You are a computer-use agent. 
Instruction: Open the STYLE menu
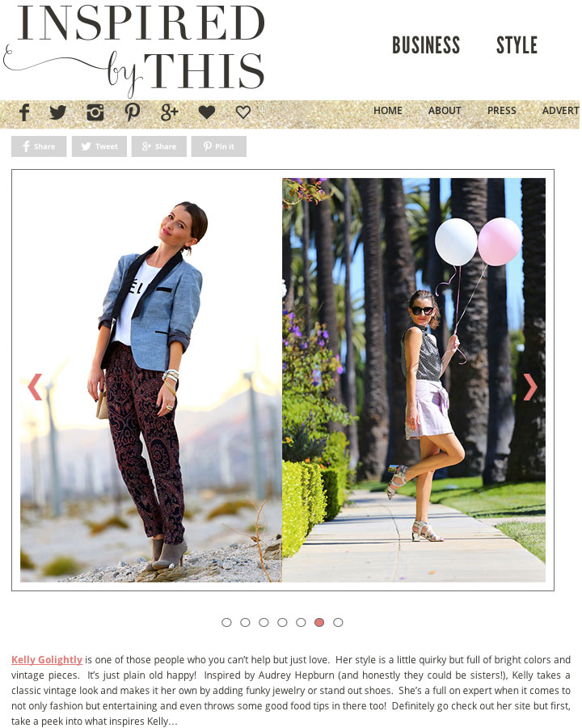pyautogui.click(x=517, y=45)
